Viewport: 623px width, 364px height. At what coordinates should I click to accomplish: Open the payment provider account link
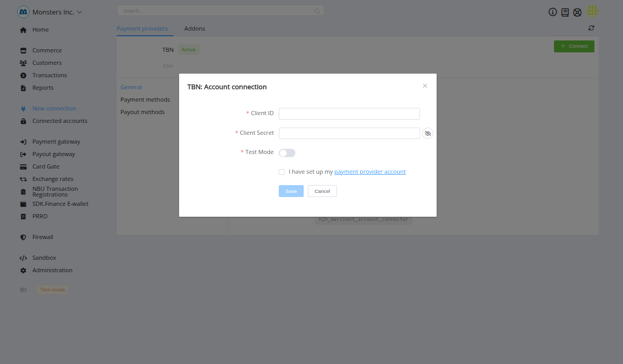370,172
